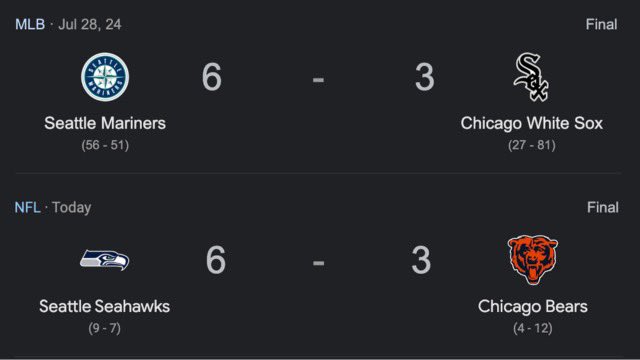The width and height of the screenshot is (640, 360).
Task: Click the Bears score of 3
Action: pyautogui.click(x=421, y=260)
